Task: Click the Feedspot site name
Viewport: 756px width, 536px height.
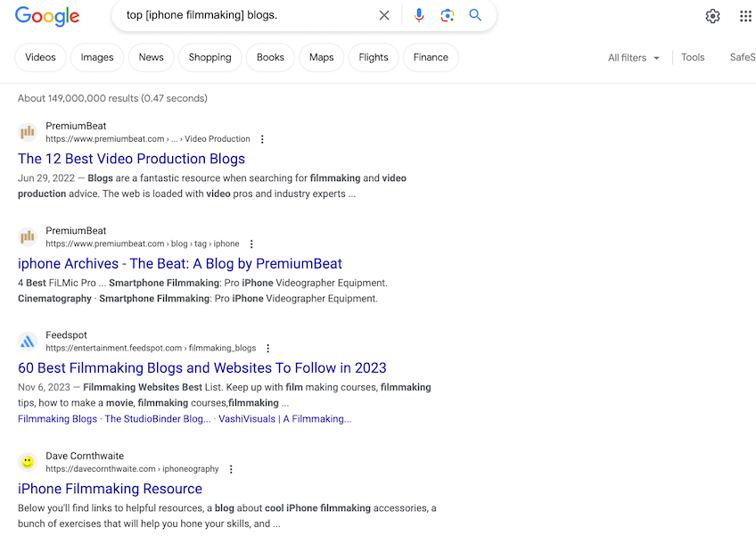Action: (x=67, y=334)
